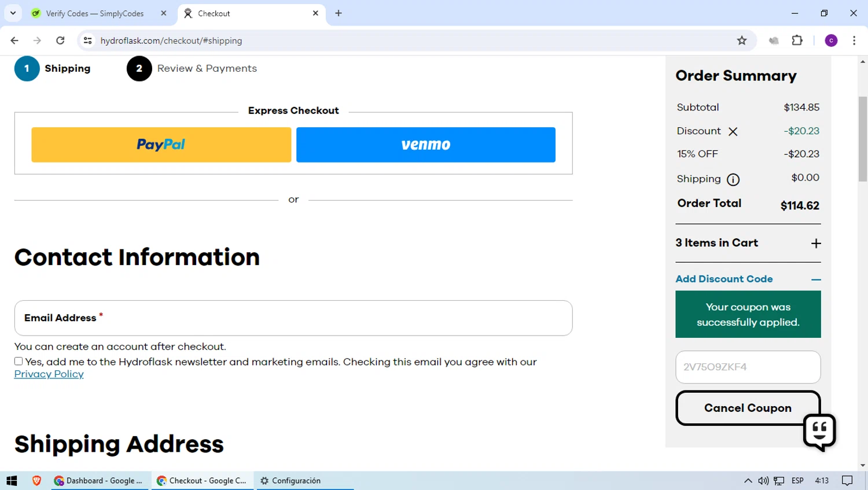The width and height of the screenshot is (868, 490).
Task: Go forward in browser history
Action: coord(37,40)
